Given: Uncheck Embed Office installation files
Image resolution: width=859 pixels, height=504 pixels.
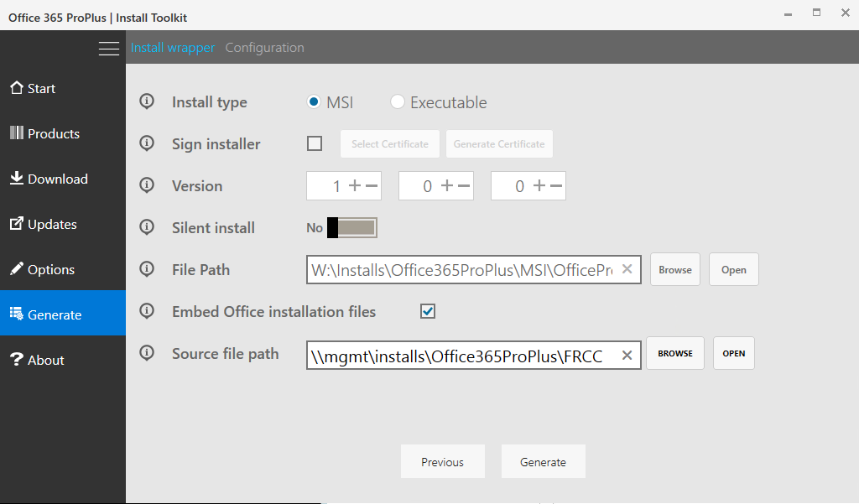Looking at the screenshot, I should tap(428, 311).
